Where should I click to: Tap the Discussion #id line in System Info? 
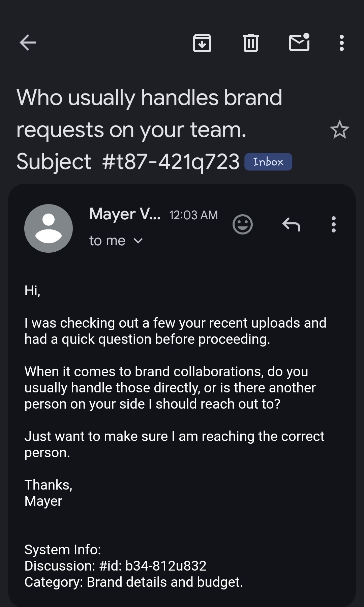point(115,566)
